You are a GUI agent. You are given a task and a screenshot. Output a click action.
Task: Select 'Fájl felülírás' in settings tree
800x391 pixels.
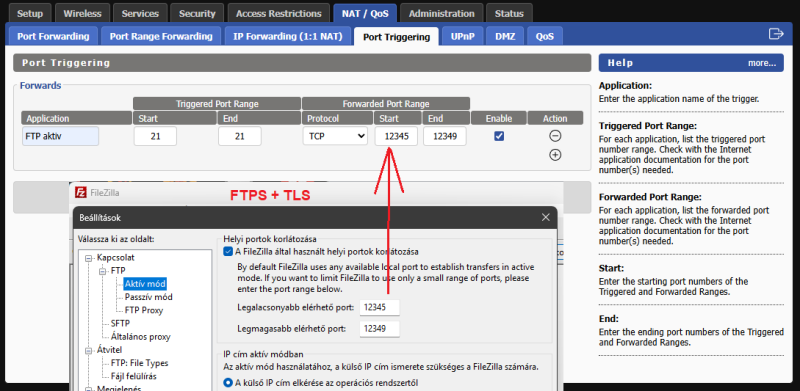coord(134,377)
